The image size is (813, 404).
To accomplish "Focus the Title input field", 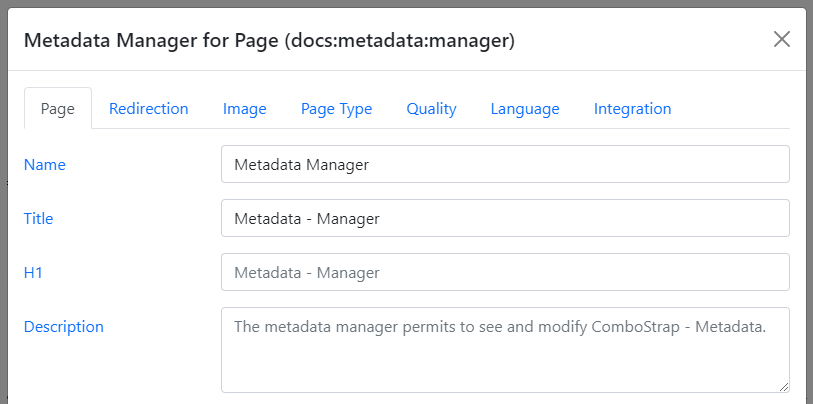I will click(x=505, y=218).
